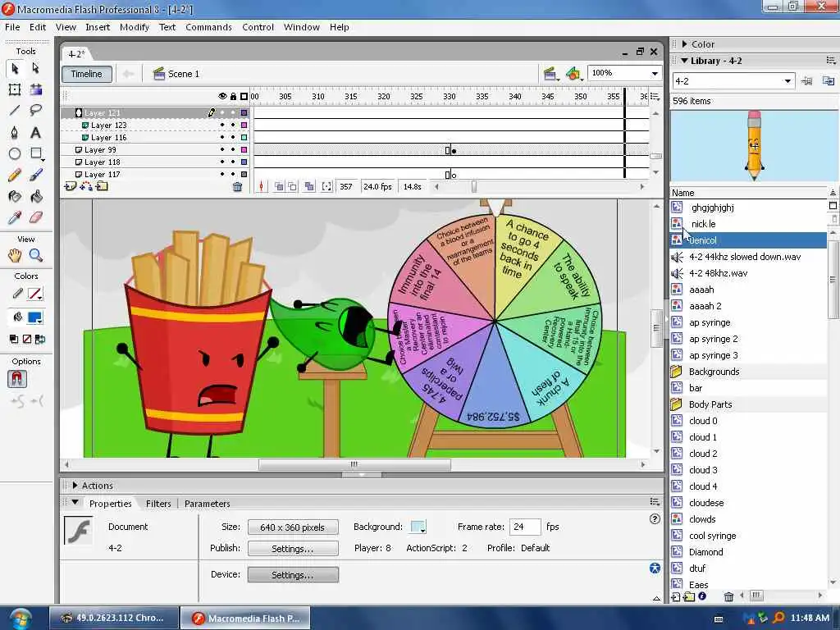Toggle Snap to Objects magnet option
This screenshot has height=630, width=840.
[17, 379]
